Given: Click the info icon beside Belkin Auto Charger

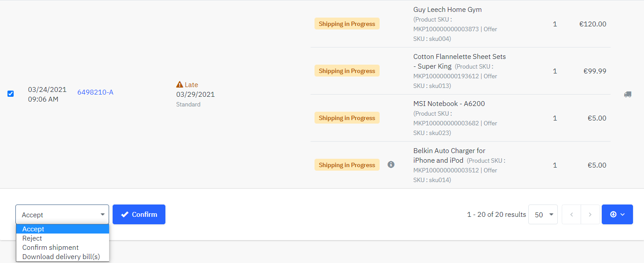Looking at the screenshot, I should click(391, 164).
